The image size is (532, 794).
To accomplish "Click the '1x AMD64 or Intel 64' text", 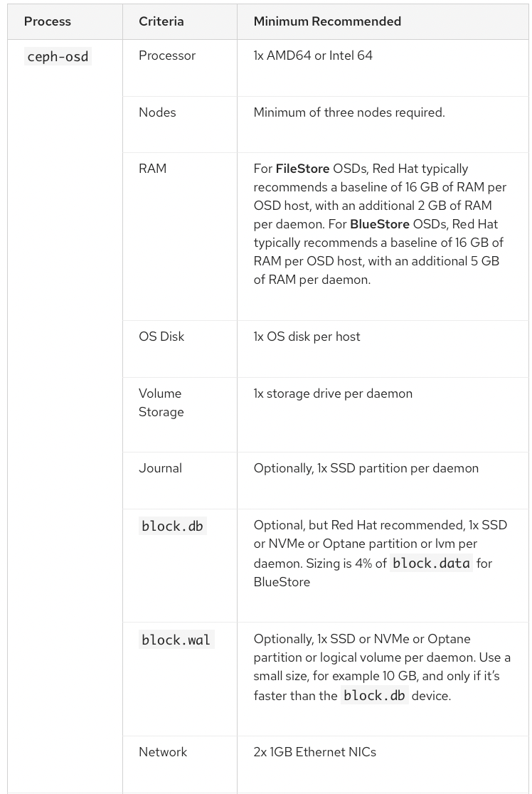I will [313, 55].
